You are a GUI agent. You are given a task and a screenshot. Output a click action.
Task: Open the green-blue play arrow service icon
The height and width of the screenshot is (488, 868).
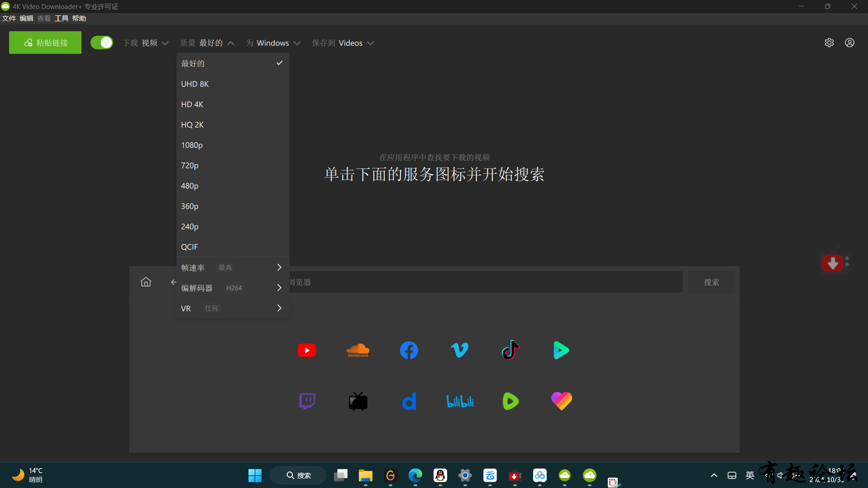pyautogui.click(x=561, y=350)
